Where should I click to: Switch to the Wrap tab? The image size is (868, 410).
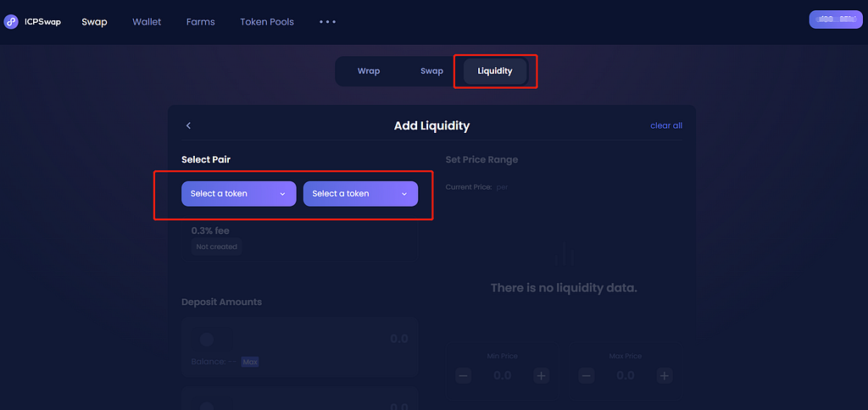369,71
